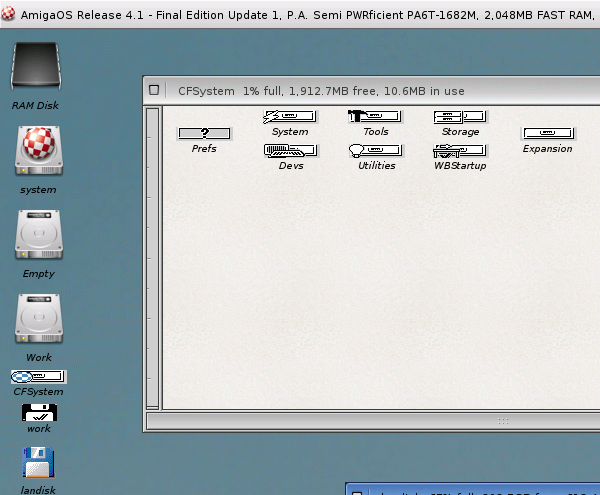Open the WBStartup drawer icon

pos(460,151)
